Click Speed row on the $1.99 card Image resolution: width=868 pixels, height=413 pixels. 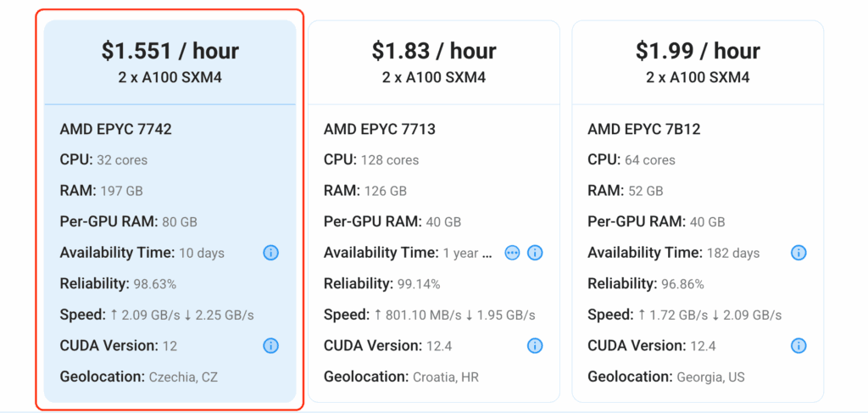685,315
